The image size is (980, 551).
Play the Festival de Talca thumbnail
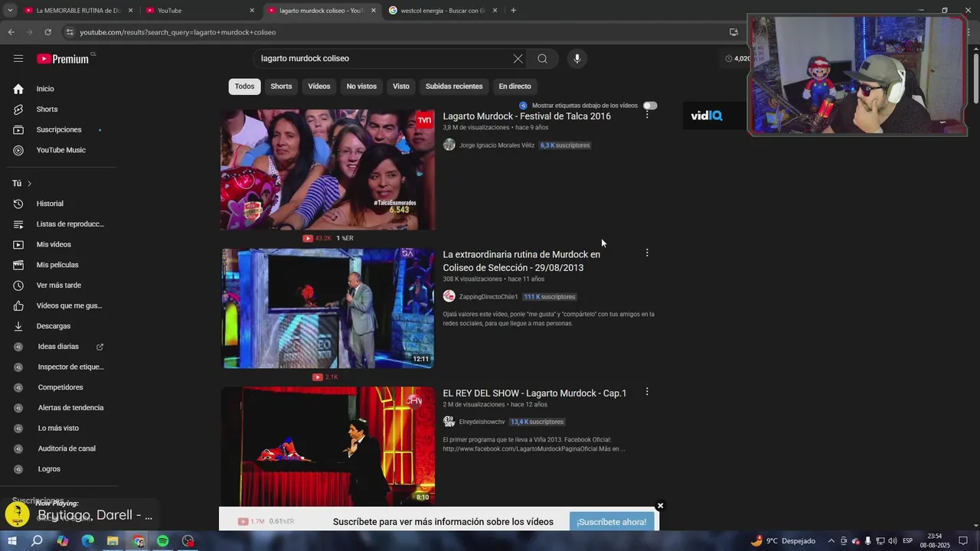click(x=328, y=170)
